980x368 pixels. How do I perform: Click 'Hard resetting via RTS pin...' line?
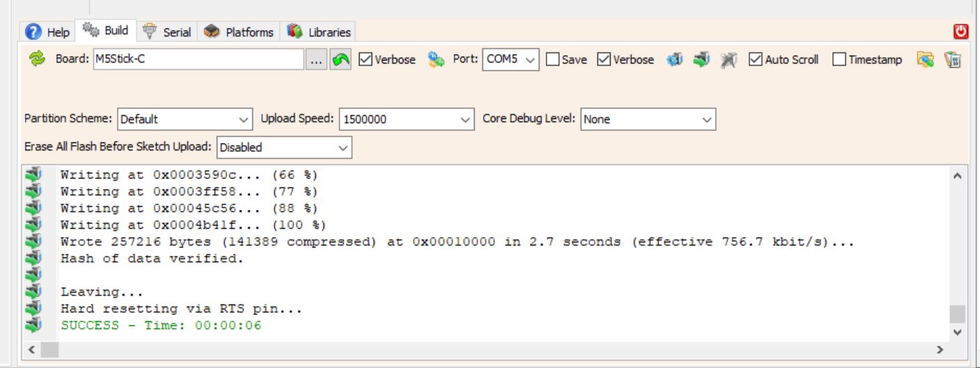[x=181, y=309]
